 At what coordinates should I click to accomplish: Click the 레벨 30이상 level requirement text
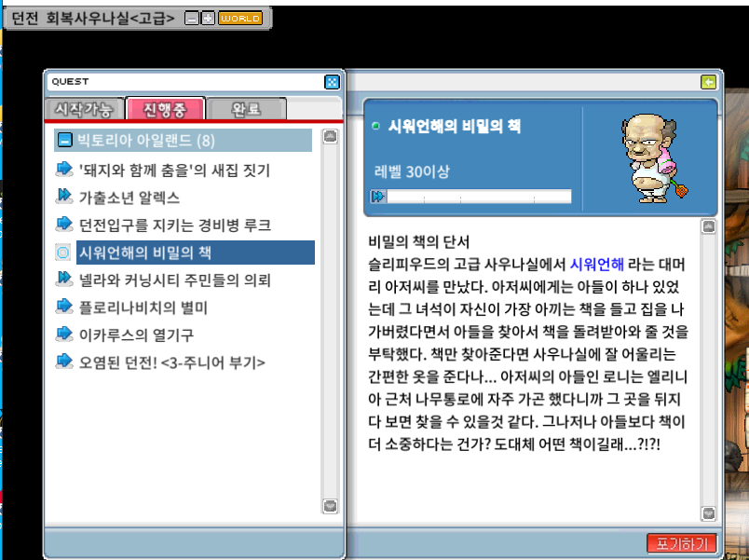(x=412, y=171)
